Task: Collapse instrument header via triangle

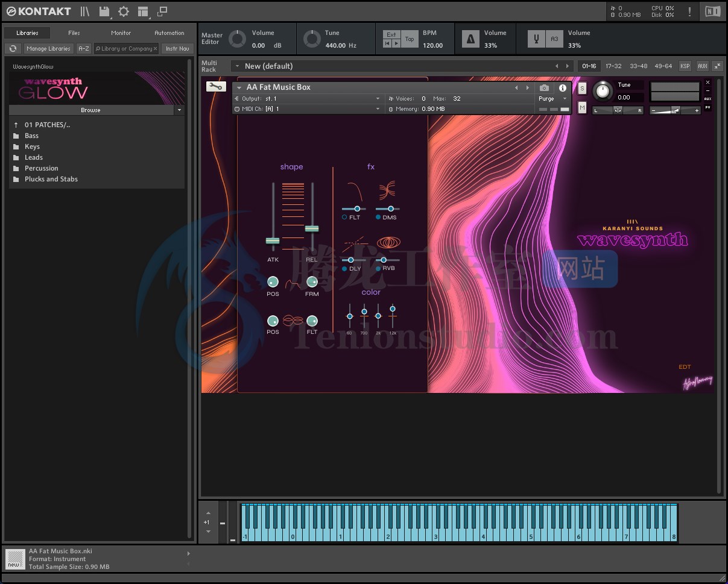Action: tap(239, 87)
